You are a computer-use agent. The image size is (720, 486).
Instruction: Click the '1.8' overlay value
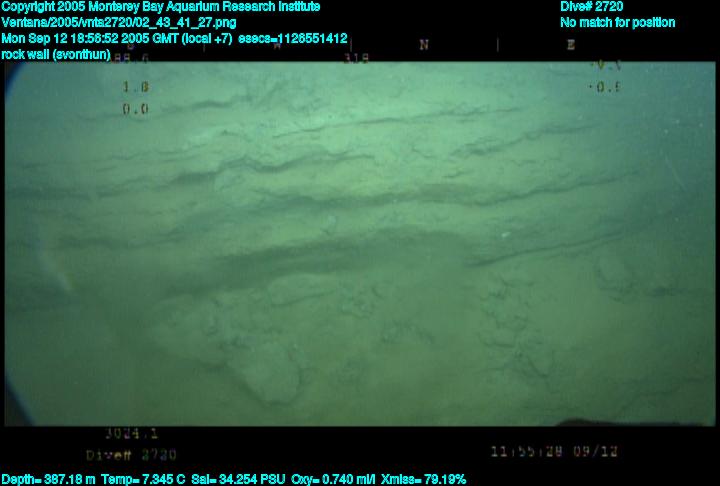coord(135,87)
